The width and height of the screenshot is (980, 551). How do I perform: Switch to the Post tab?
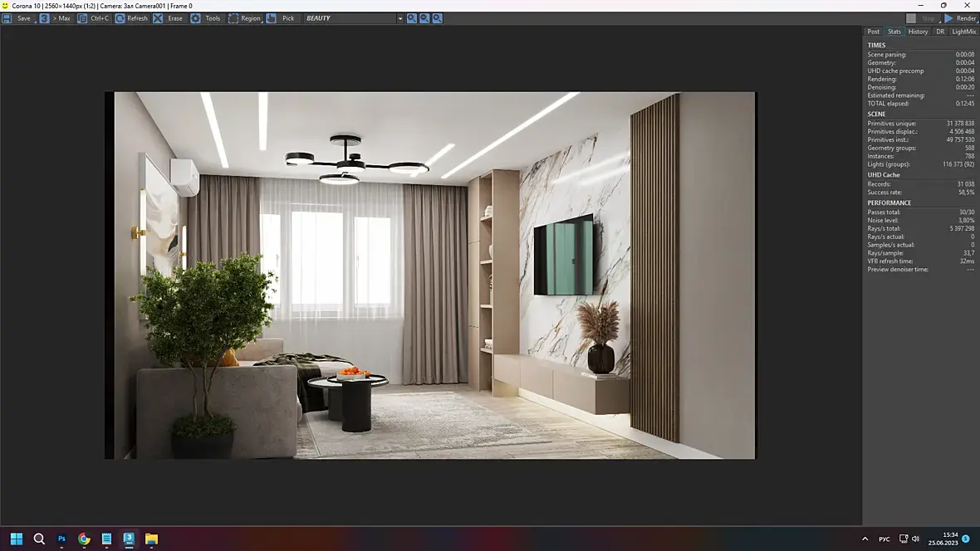click(x=873, y=32)
